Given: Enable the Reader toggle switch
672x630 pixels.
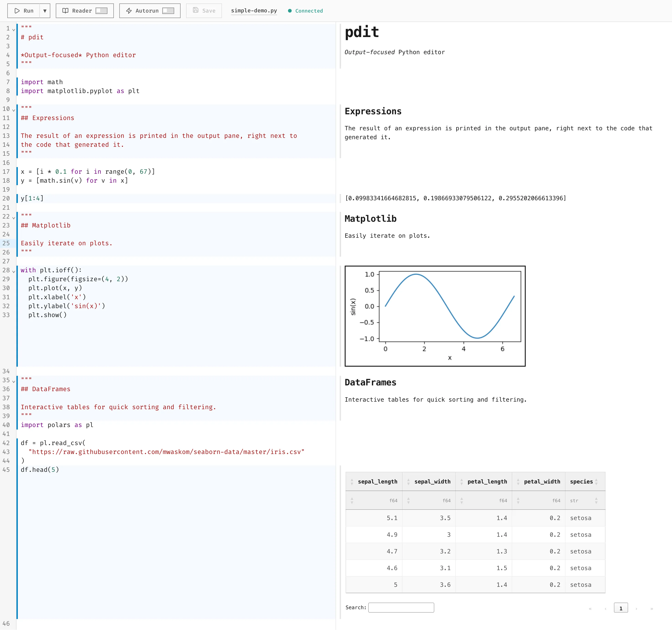Looking at the screenshot, I should pos(101,11).
